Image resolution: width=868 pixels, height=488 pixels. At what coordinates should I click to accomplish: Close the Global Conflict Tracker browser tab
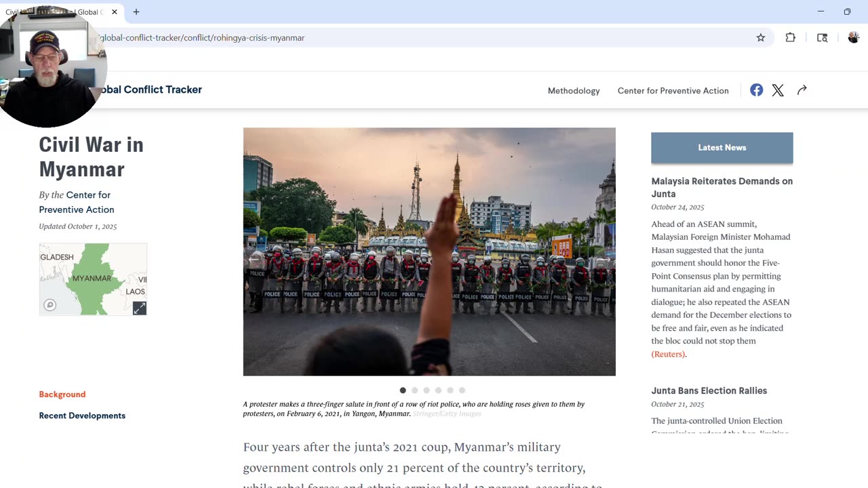coord(114,12)
